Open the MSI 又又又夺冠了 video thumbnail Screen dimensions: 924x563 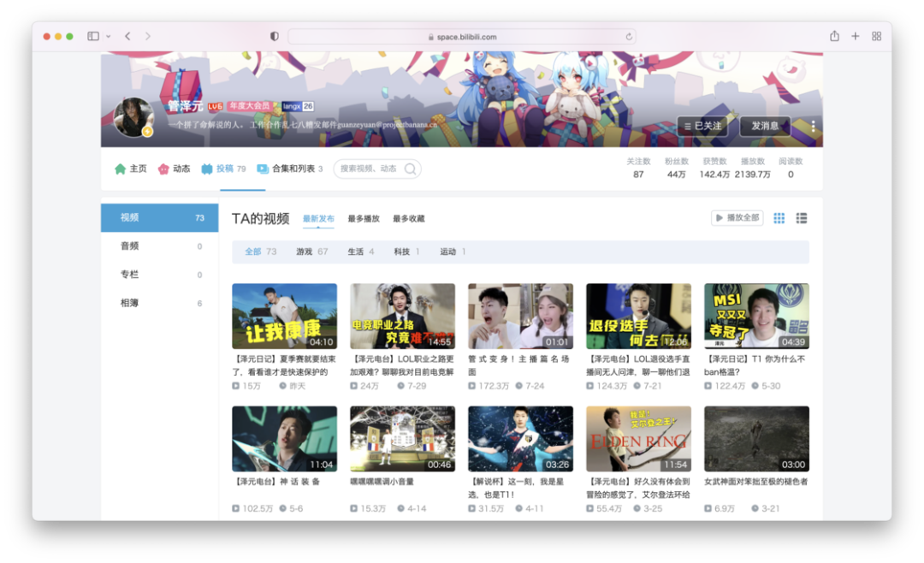(x=756, y=317)
